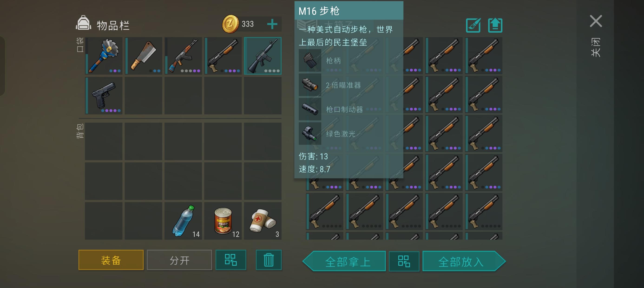Delete item with trash can button
This screenshot has height=288, width=644.
tap(269, 260)
